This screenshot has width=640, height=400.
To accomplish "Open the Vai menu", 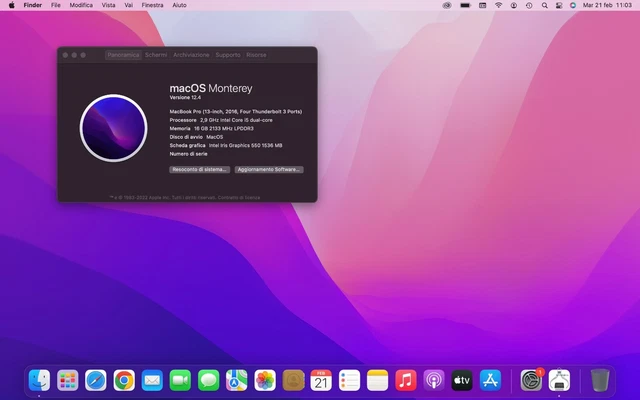I will (129, 5).
